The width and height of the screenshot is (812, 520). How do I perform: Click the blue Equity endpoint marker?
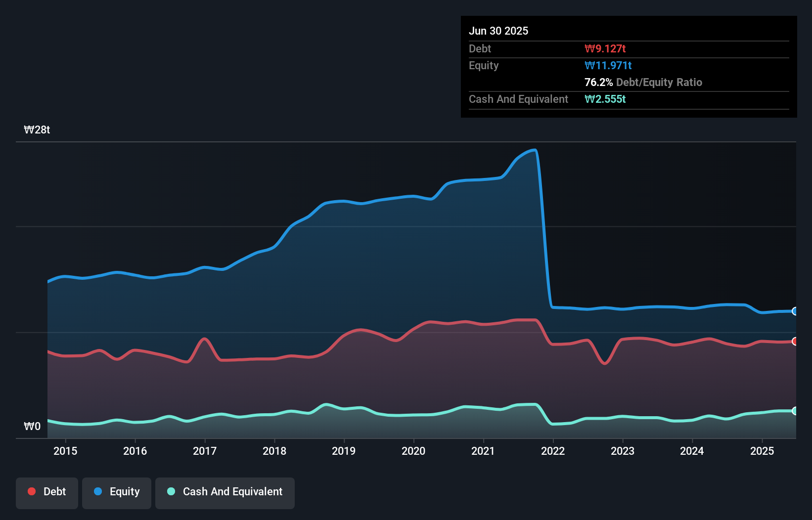click(x=795, y=311)
